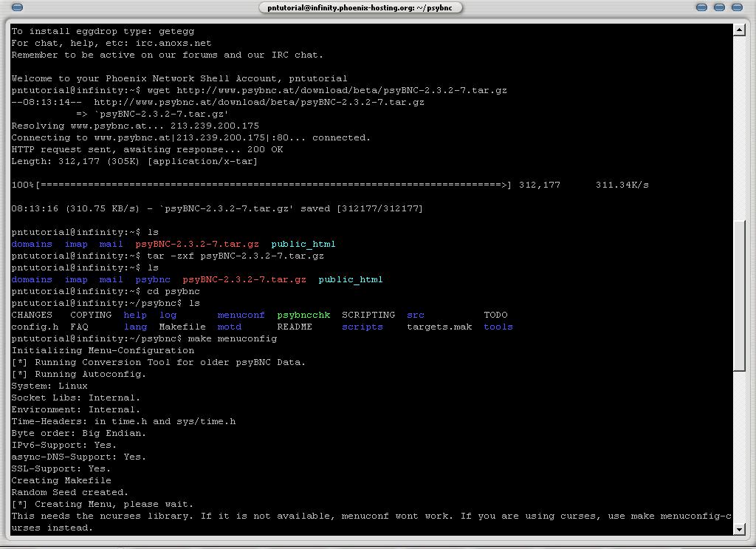This screenshot has width=756, height=549.
Task: Click the blue help directory in listing
Action: [x=136, y=315]
